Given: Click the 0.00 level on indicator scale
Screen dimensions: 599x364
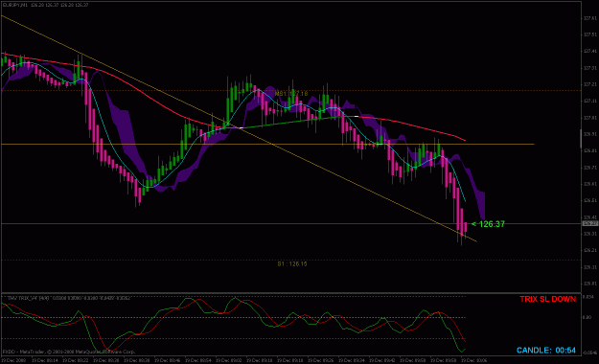Looking at the screenshot, I should (587, 317).
